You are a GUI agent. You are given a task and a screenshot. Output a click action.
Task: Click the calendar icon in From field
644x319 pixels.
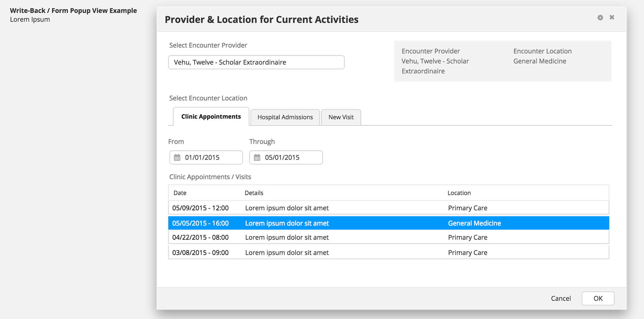[x=177, y=157]
